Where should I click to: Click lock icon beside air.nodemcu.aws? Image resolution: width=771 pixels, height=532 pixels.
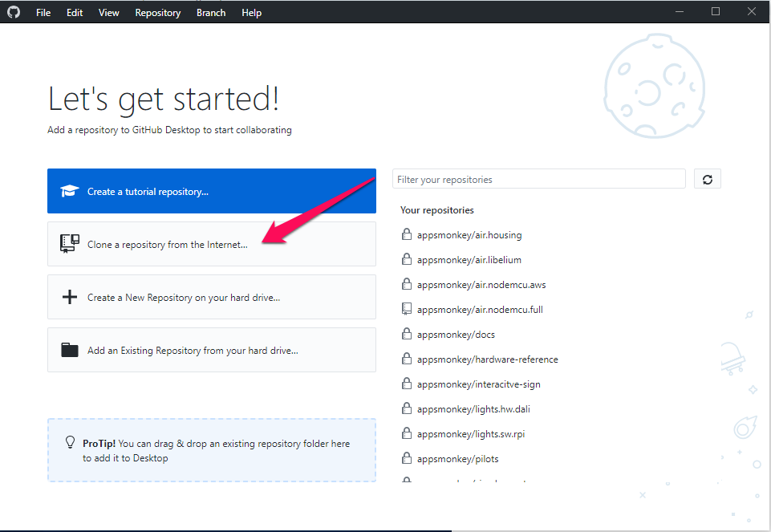407,284
